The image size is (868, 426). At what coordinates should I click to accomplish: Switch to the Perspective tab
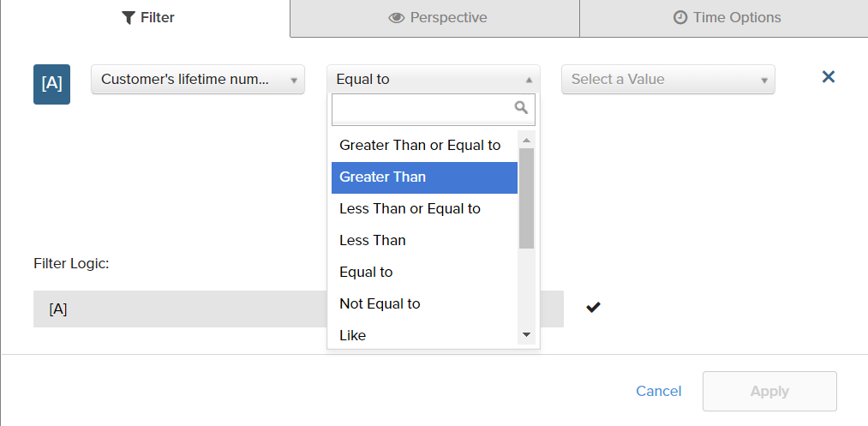(x=437, y=17)
